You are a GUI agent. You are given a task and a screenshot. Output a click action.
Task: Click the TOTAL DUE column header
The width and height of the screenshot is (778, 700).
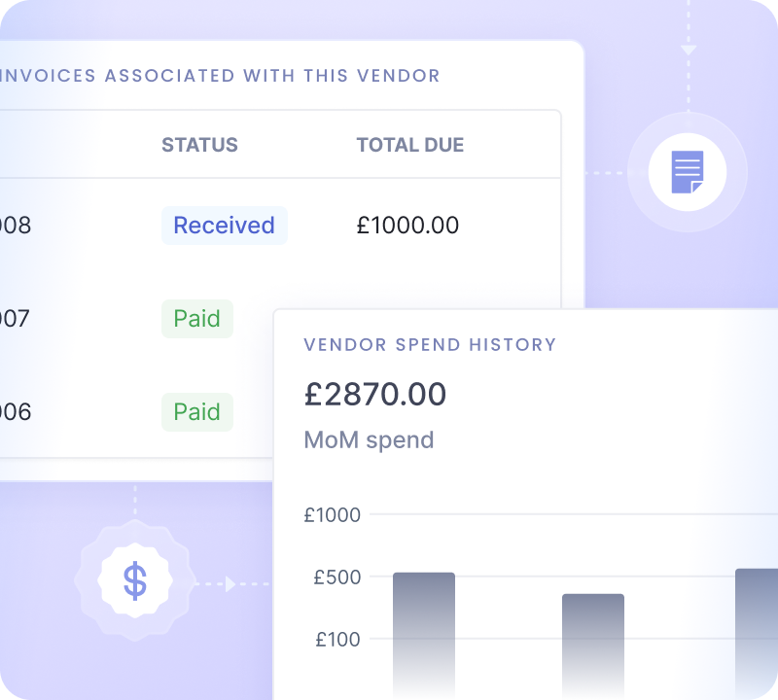tap(409, 145)
